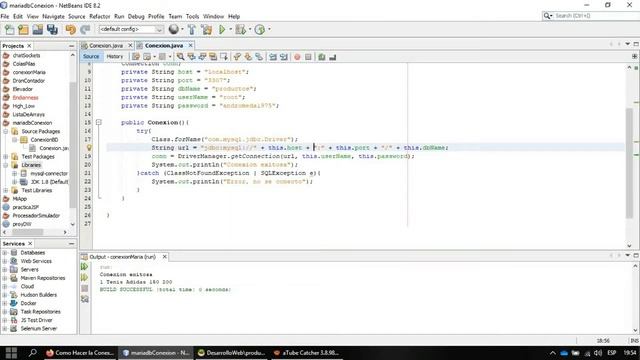Open the Refactor menu
The width and height of the screenshot is (640, 360).
(x=100, y=16)
